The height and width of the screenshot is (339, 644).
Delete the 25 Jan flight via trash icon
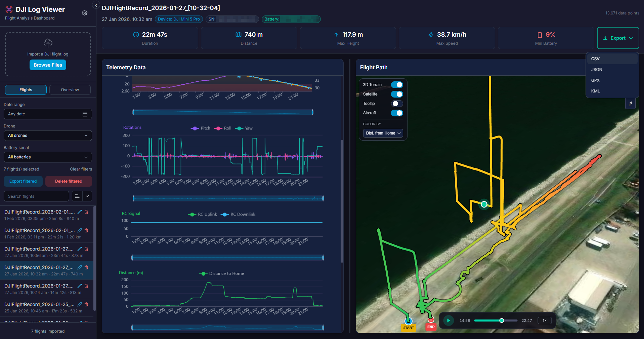(x=86, y=304)
